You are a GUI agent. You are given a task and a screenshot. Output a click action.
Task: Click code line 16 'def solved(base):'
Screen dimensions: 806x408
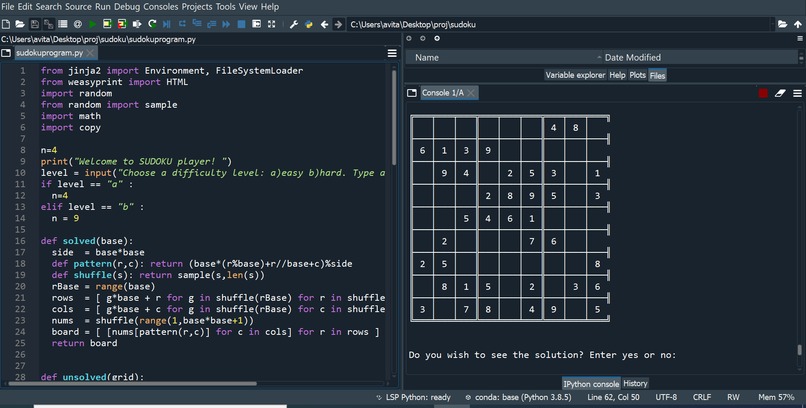tap(87, 241)
